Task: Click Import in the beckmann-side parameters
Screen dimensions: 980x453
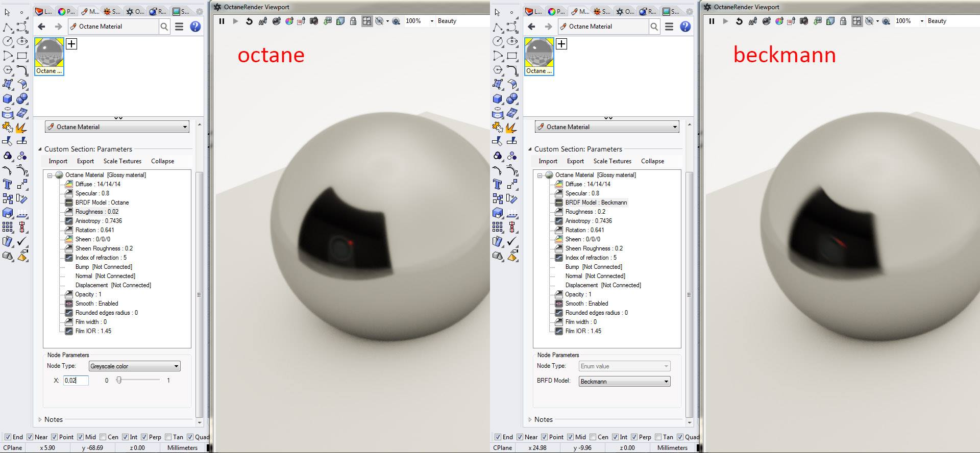Action: [x=548, y=161]
